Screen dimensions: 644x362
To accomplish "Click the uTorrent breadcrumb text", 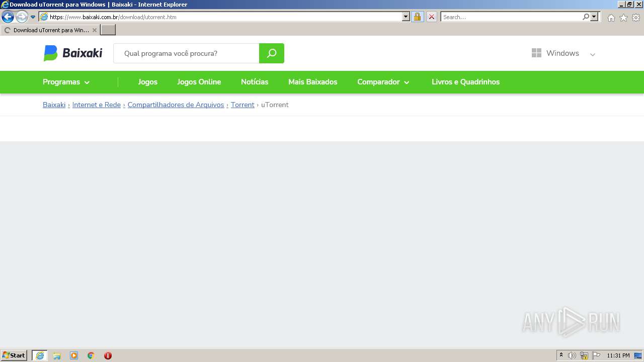I will click(275, 105).
